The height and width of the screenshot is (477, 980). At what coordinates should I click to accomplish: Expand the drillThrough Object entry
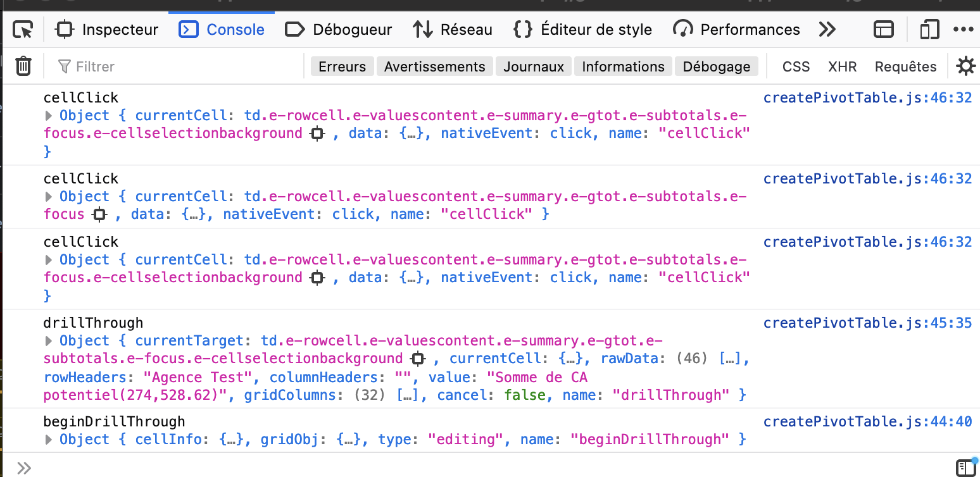coord(49,341)
